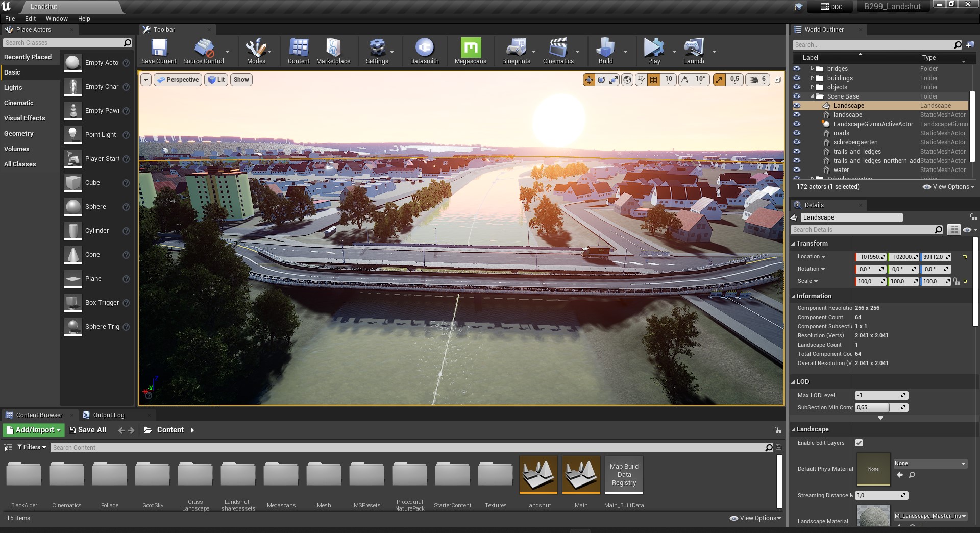Open the Perspective viewport dropdown
Viewport: 980px width, 533px height.
click(x=178, y=80)
